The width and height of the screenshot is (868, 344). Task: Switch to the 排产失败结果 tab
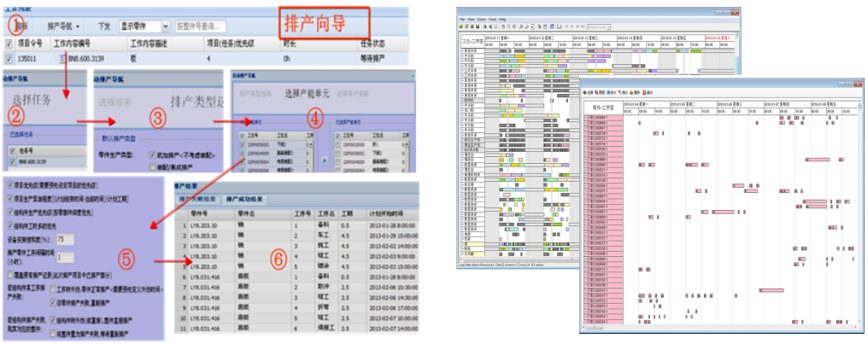click(x=199, y=200)
